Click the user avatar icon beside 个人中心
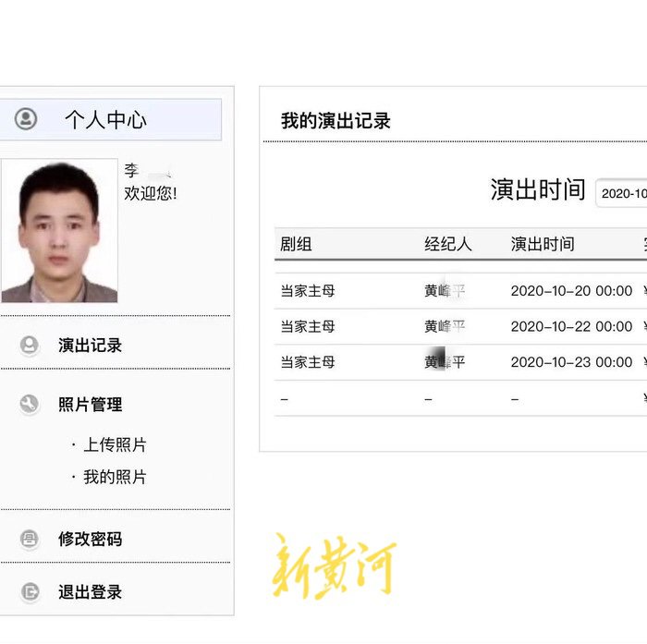The image size is (647, 644). tap(26, 119)
